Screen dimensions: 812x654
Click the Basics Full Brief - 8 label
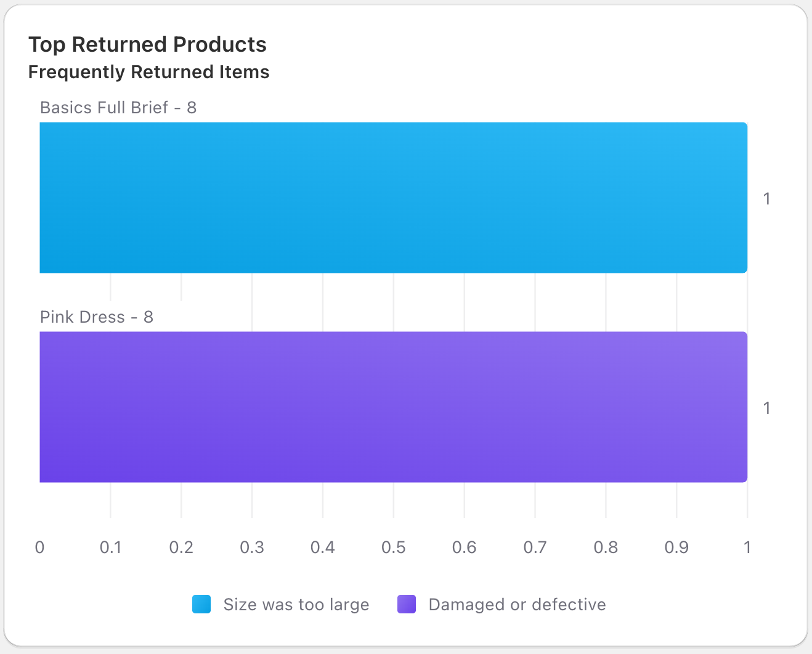(x=118, y=108)
